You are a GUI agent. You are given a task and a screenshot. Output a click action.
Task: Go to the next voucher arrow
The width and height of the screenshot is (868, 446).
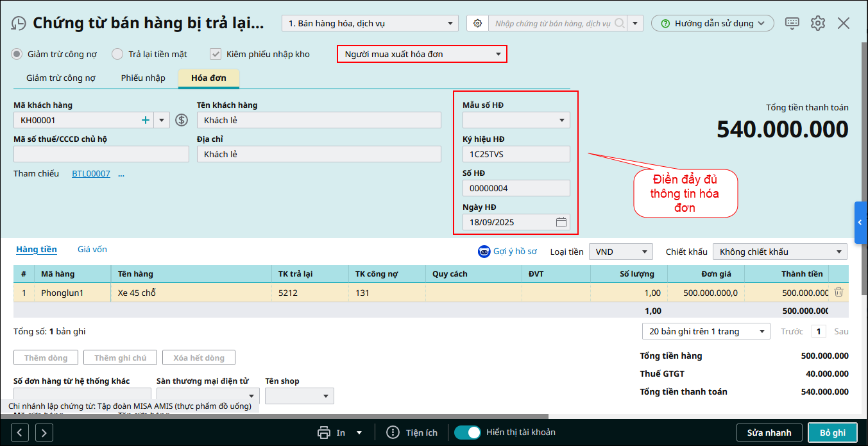point(44,433)
